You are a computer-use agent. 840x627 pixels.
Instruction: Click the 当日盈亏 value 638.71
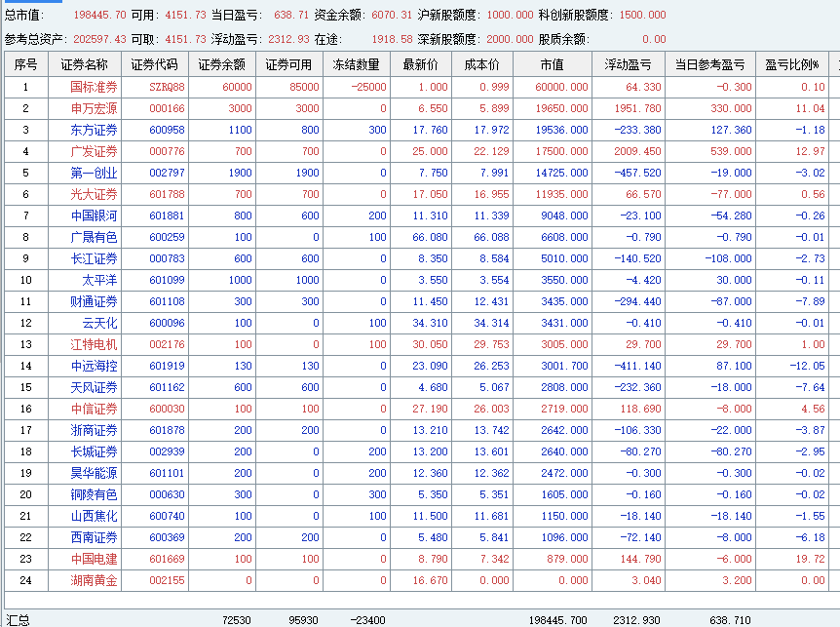(x=291, y=15)
